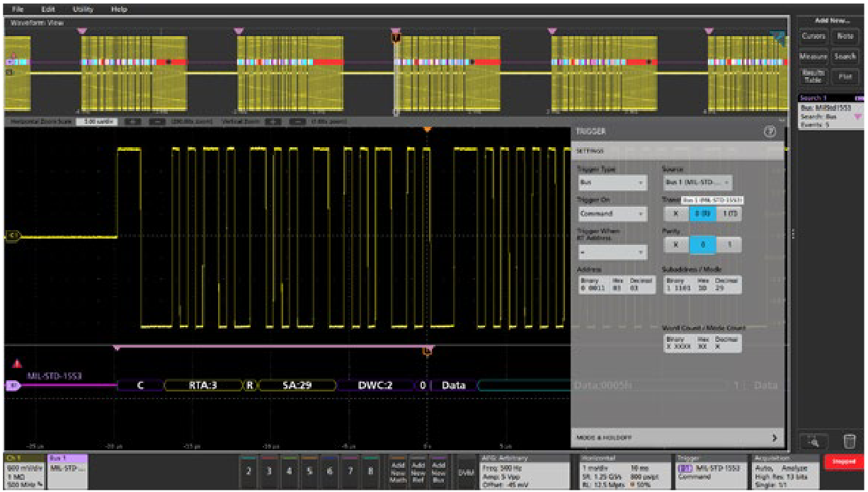Click the Add New Math button

[x=397, y=471]
